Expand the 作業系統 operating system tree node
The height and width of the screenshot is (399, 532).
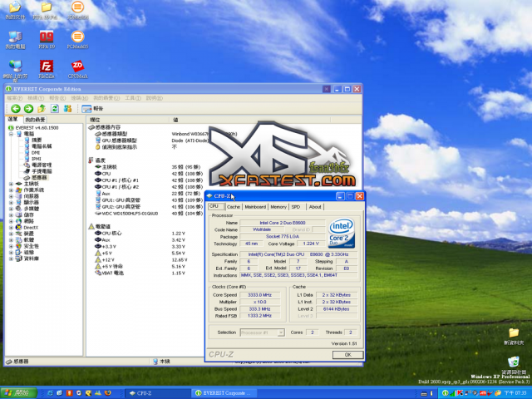coord(11,190)
